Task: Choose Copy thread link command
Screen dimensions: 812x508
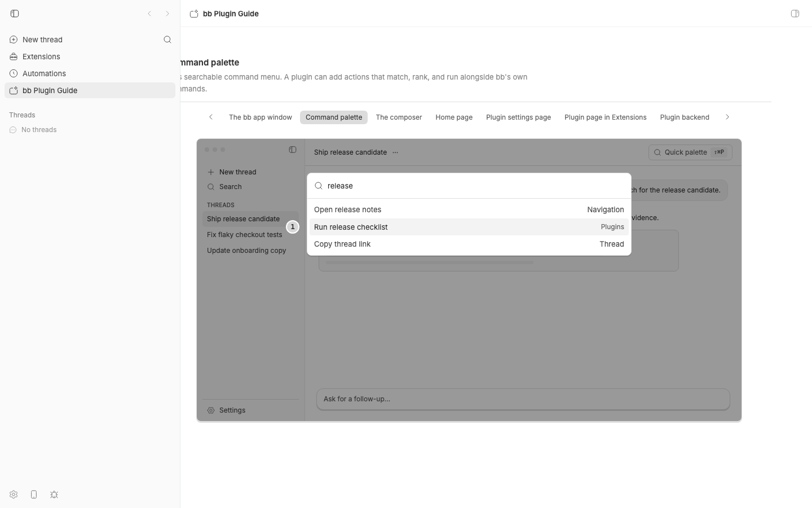Action: click(469, 244)
